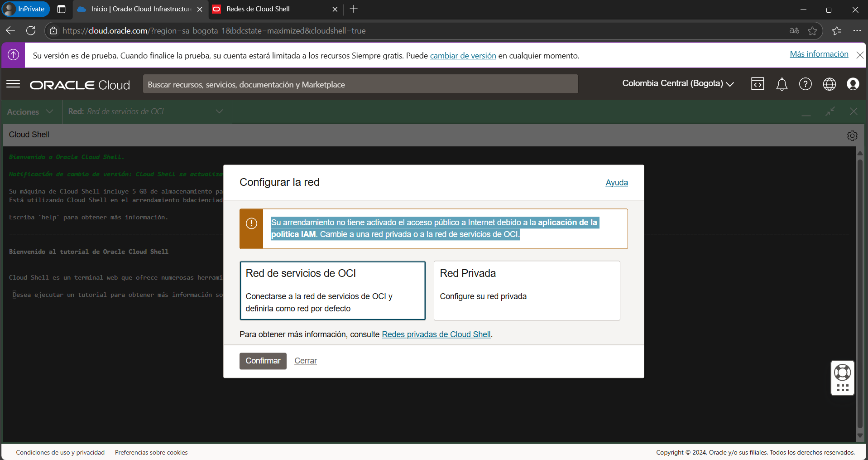This screenshot has height=460, width=868.
Task: Close the Redes de Cloud Shell tab
Action: click(x=335, y=9)
